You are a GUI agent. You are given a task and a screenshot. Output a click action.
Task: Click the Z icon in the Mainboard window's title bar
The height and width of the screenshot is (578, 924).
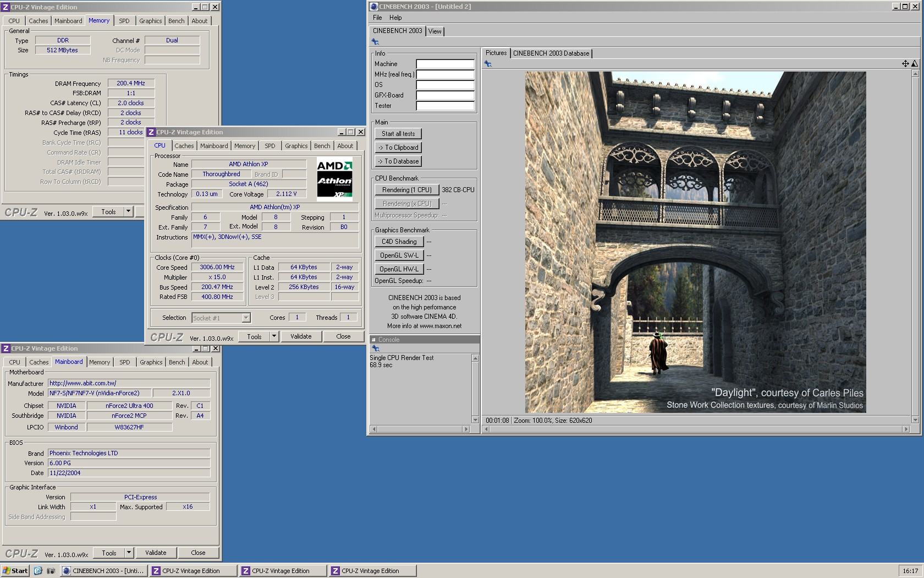pos(5,348)
